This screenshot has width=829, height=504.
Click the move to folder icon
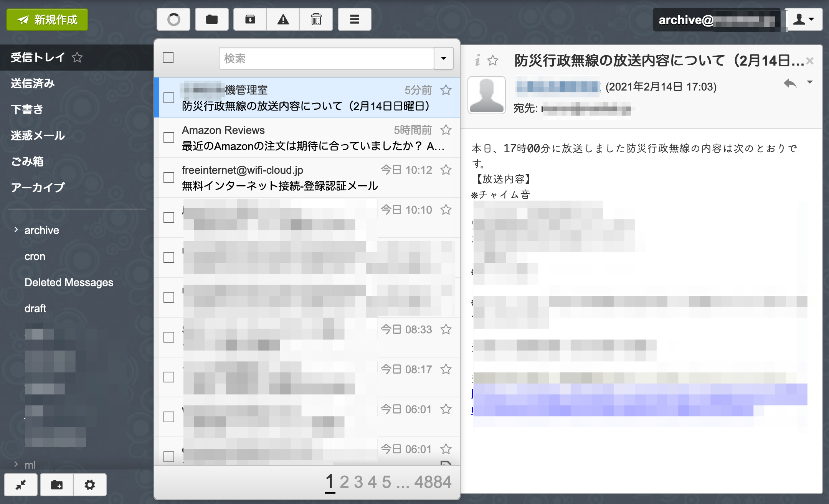tap(211, 19)
